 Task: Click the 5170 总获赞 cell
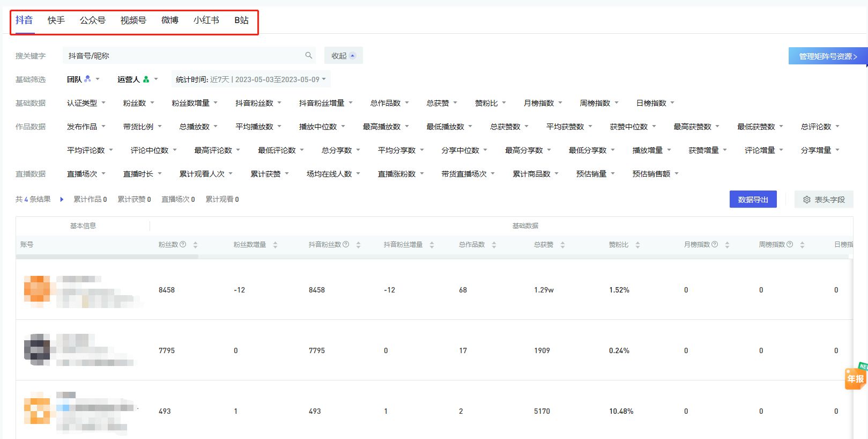542,411
